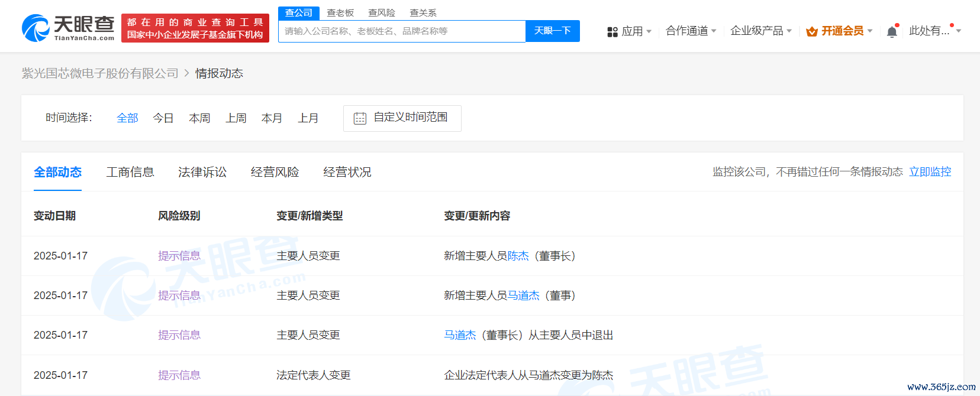Viewport: 980px width, 396px height.
Task: Click 提示信息 in 新增马道杰 董事 row
Action: [179, 296]
